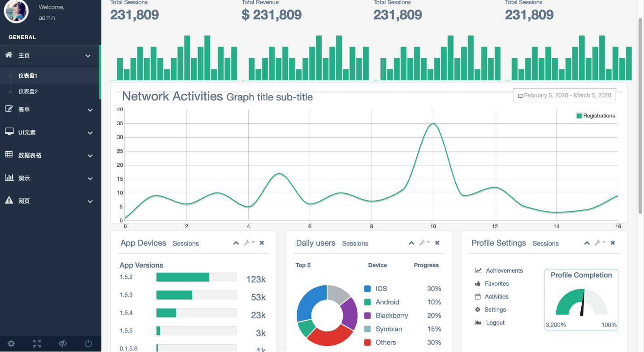
Task: Click the Profile Completion gauge
Action: pyautogui.click(x=581, y=303)
